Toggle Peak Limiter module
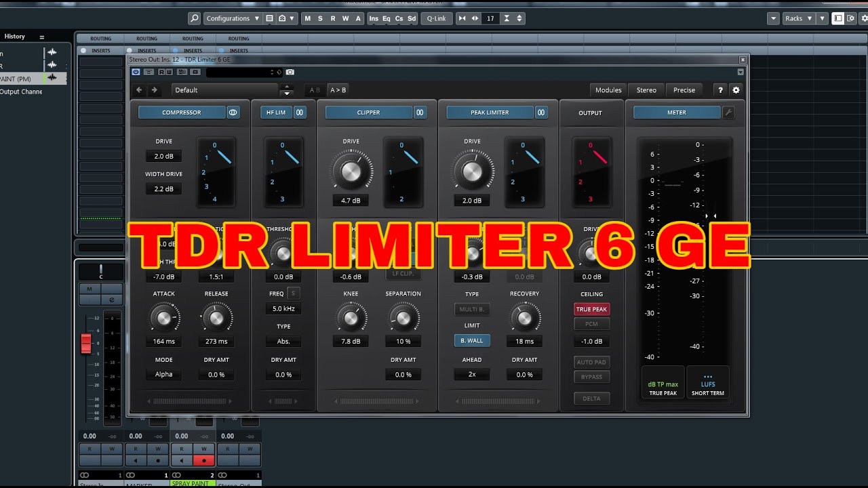 click(490, 113)
